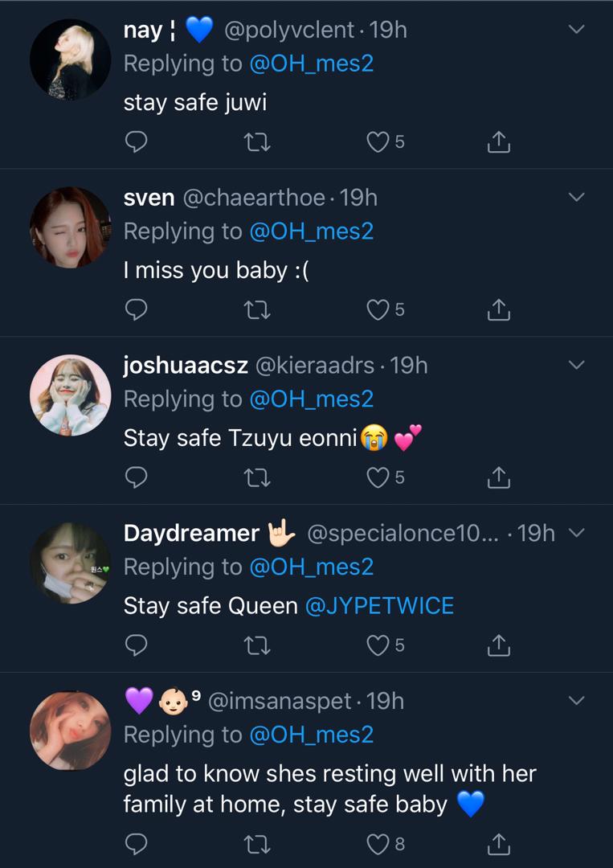The height and width of the screenshot is (868, 613).
Task: Open the options chevron on nay's tweet
Action: click(576, 30)
